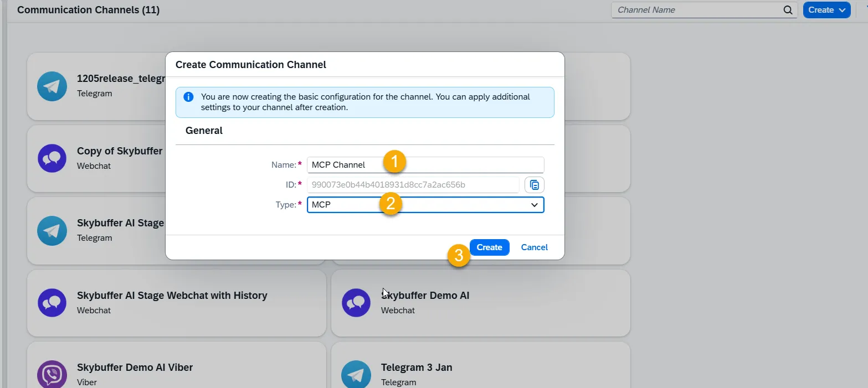The width and height of the screenshot is (868, 388).
Task: Select Skybuffer Demo AI Viber title
Action: [135, 368]
